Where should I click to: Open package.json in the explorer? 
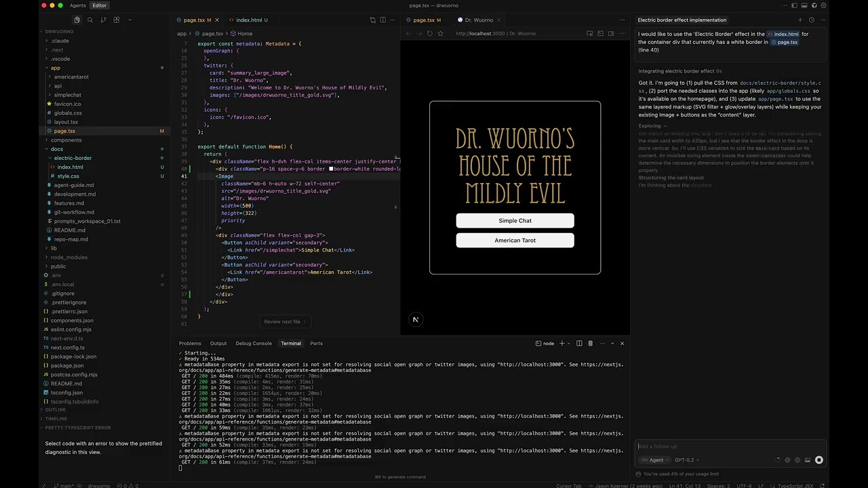67,365
